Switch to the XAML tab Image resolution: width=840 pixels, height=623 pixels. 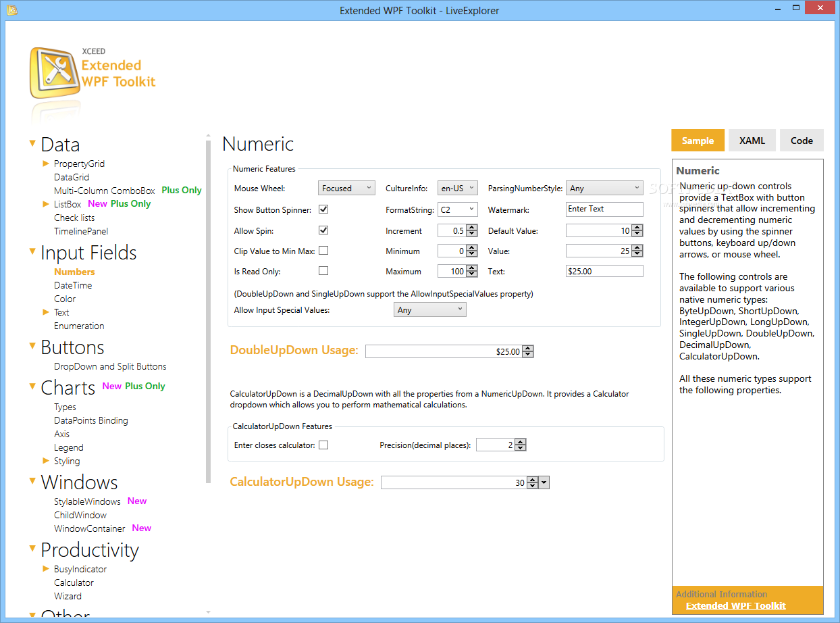[x=752, y=141]
